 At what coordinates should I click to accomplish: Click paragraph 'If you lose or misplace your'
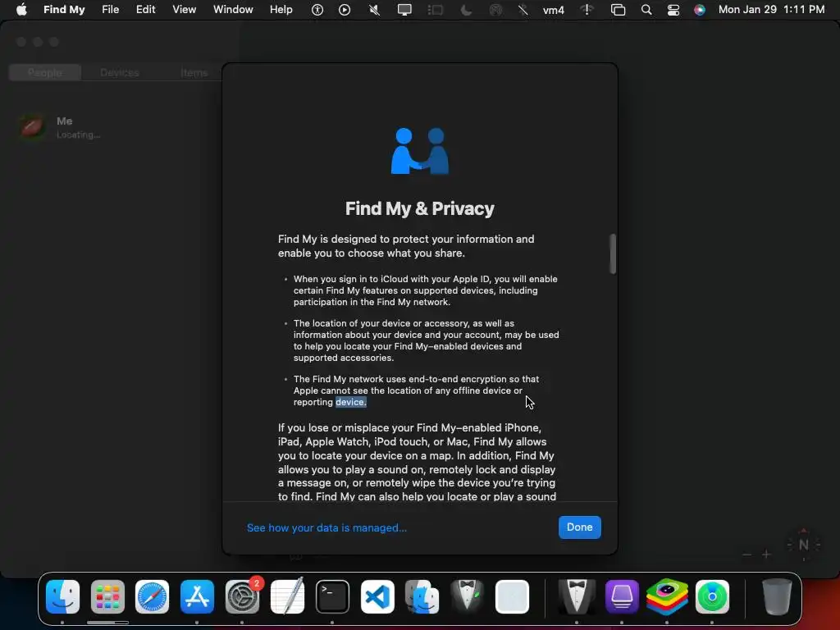(417, 462)
